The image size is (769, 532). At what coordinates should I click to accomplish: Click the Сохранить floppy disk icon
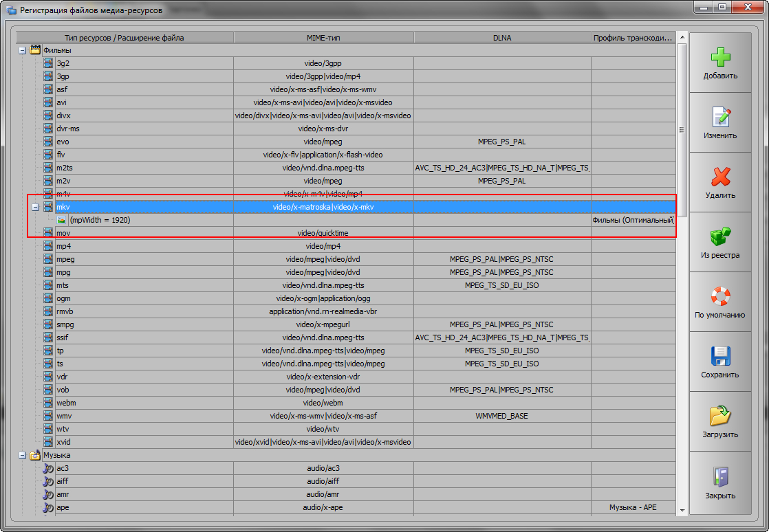[720, 356]
